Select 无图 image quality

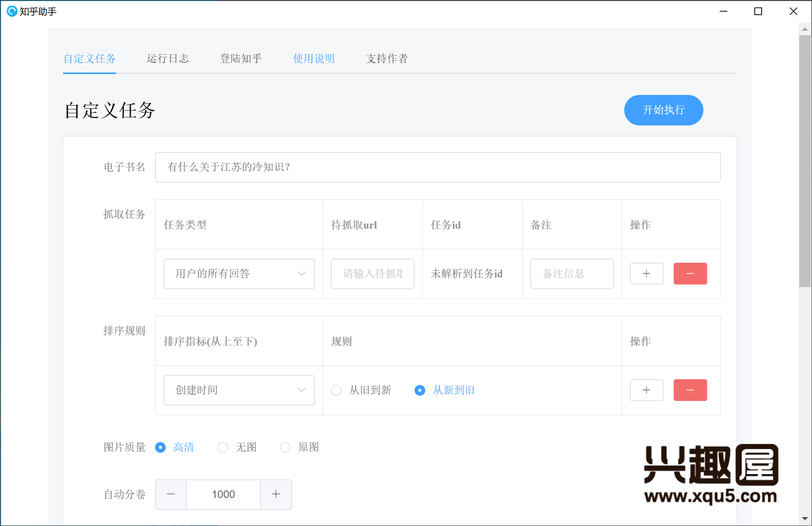point(237,447)
